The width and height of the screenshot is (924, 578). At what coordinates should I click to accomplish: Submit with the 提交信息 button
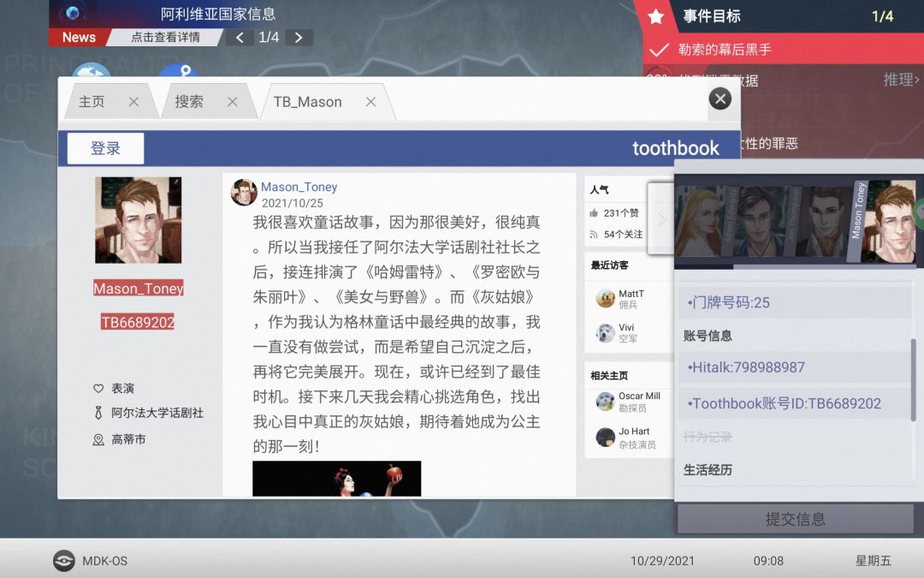pos(795,519)
